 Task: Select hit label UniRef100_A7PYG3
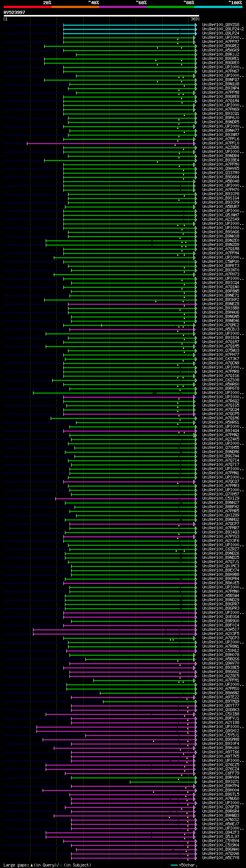pos(221,537)
